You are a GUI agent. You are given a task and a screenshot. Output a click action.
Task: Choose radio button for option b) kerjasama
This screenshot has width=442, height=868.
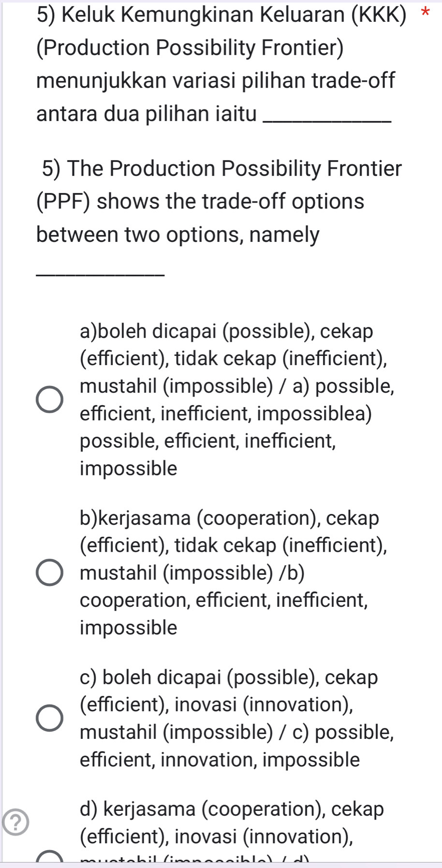(x=49, y=573)
